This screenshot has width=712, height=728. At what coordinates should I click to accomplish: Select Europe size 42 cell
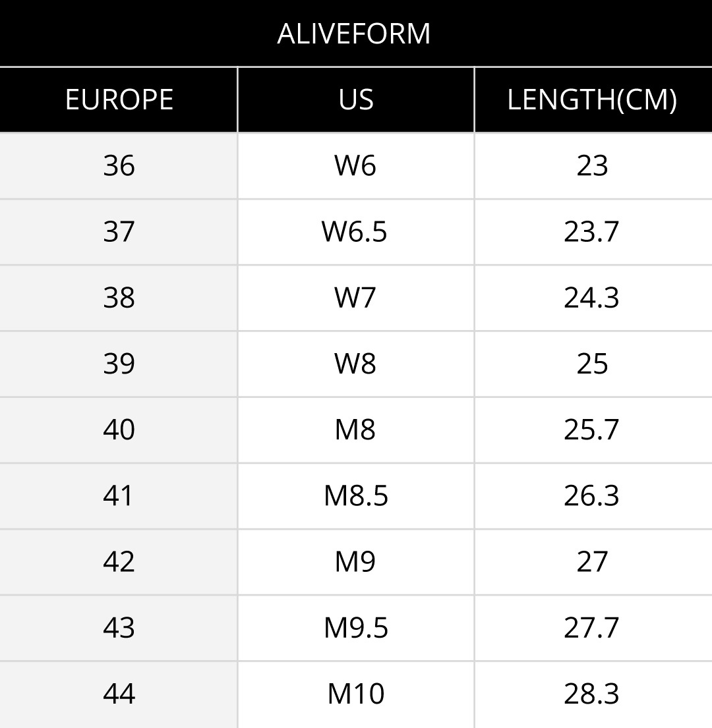pyautogui.click(x=119, y=561)
